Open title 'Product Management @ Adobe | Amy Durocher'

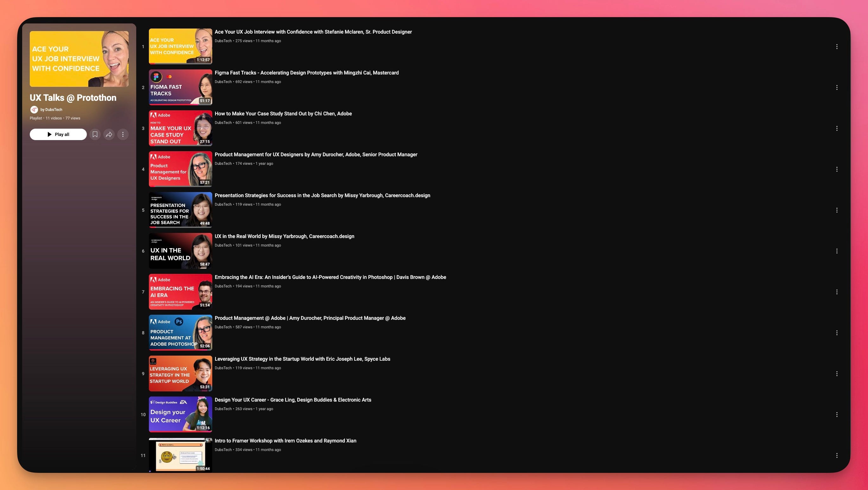310,318
